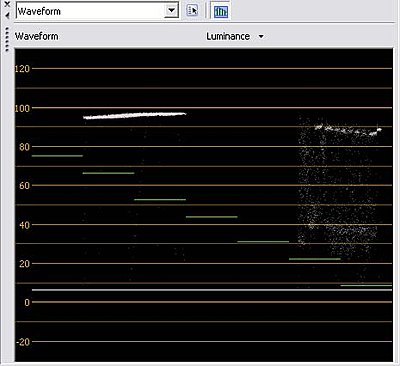Screen dimensions: 400x366
Task: Collapse the panel using the small left arrow
Action: (x=7, y=15)
